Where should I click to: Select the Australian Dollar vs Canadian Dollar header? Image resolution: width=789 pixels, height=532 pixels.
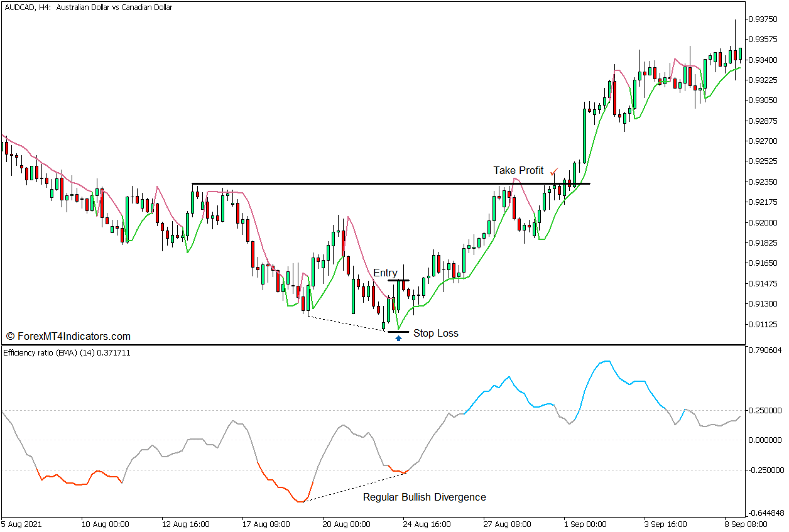[114, 9]
